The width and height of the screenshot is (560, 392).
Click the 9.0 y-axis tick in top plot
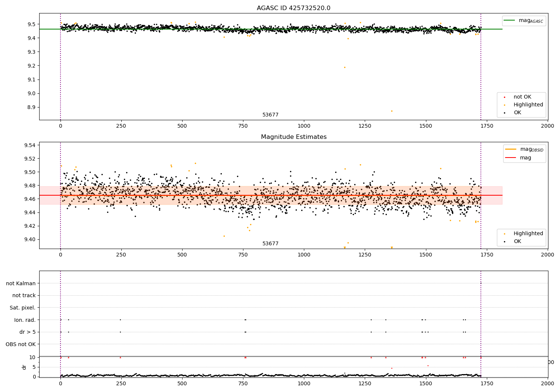pyautogui.click(x=31, y=94)
